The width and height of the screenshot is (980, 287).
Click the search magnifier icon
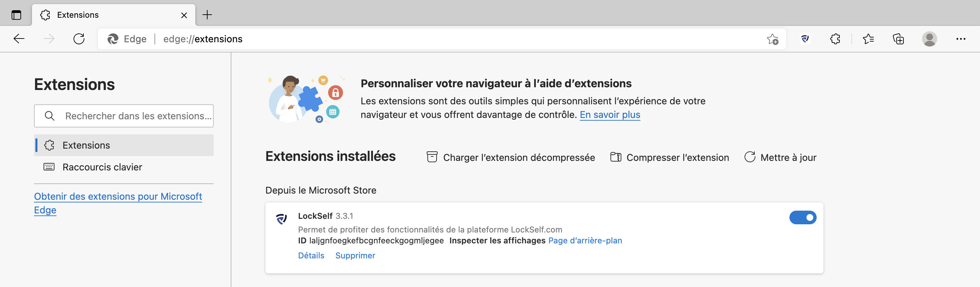[49, 116]
